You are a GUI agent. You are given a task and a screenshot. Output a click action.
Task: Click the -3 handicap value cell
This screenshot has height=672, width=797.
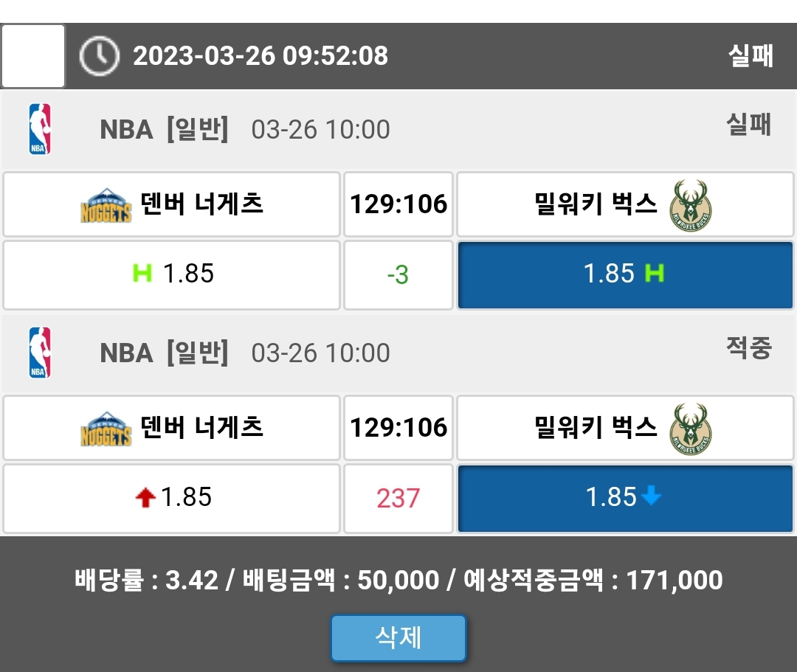pos(398,275)
